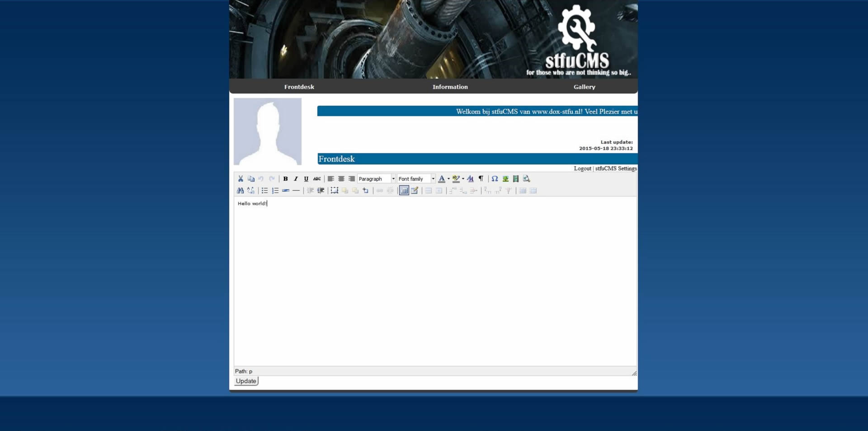
Task: Expand the text color picker arrow
Action: [448, 179]
